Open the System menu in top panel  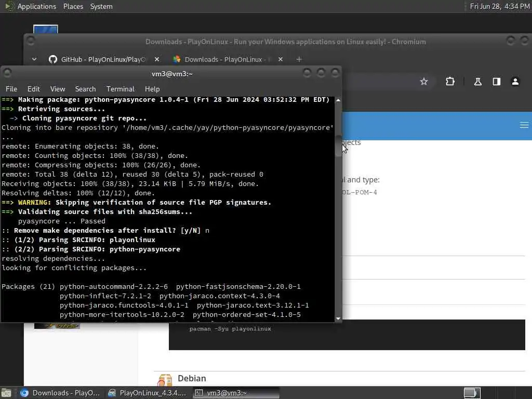(101, 6)
